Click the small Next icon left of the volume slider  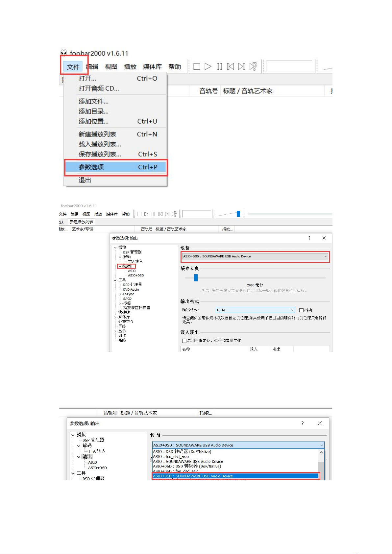click(x=167, y=214)
